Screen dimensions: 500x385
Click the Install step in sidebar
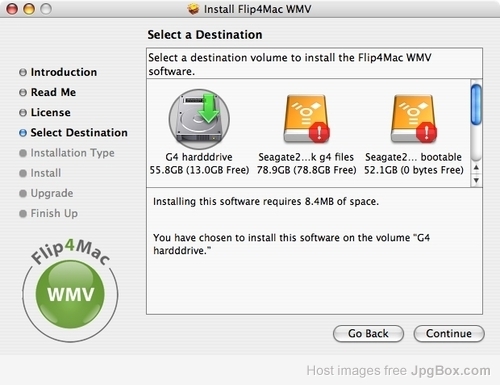click(46, 173)
